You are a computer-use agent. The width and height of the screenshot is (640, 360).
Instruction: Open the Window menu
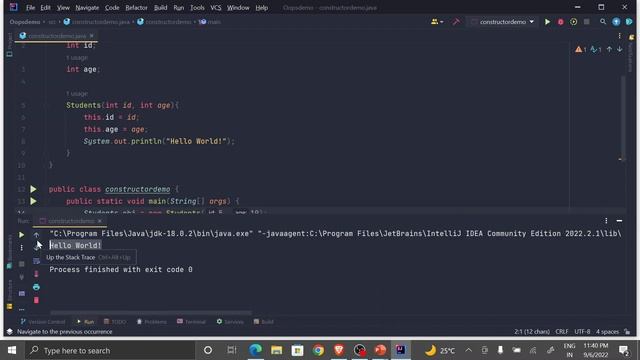pyautogui.click(x=238, y=8)
